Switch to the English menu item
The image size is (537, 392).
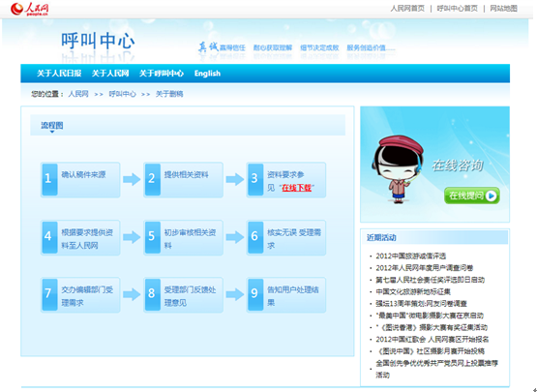point(207,74)
